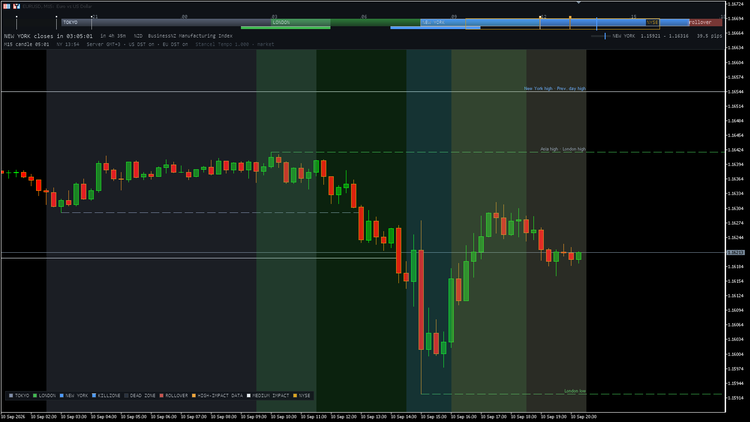Click the '10 Sep 20:00' time axis label
Screen dimensions: 750x422
584,417
